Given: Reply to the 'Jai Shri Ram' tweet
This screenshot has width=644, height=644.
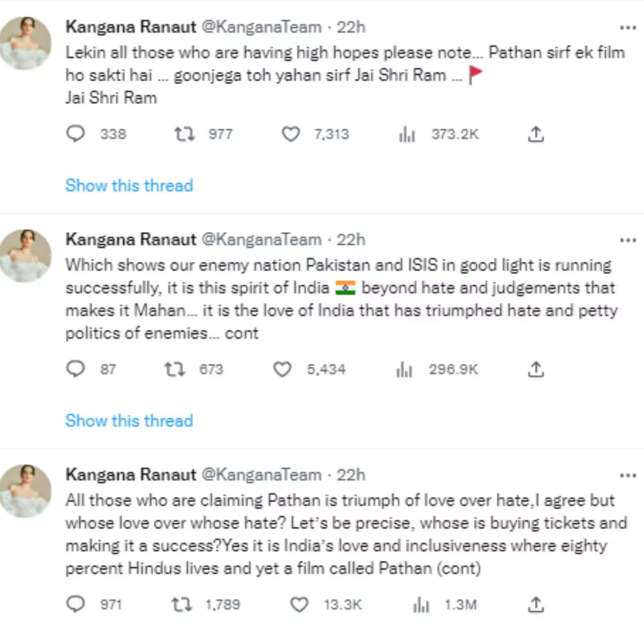Looking at the screenshot, I should tap(75, 134).
